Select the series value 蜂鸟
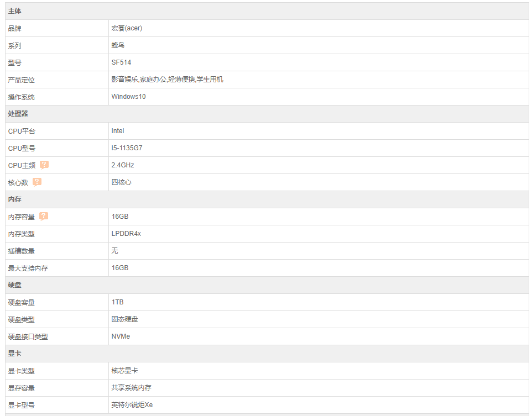This screenshot has width=532, height=416. (x=118, y=45)
